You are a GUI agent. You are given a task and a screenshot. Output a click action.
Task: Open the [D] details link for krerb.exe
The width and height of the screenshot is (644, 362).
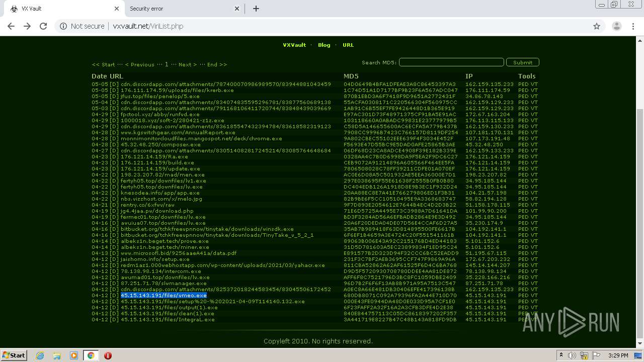point(114,90)
